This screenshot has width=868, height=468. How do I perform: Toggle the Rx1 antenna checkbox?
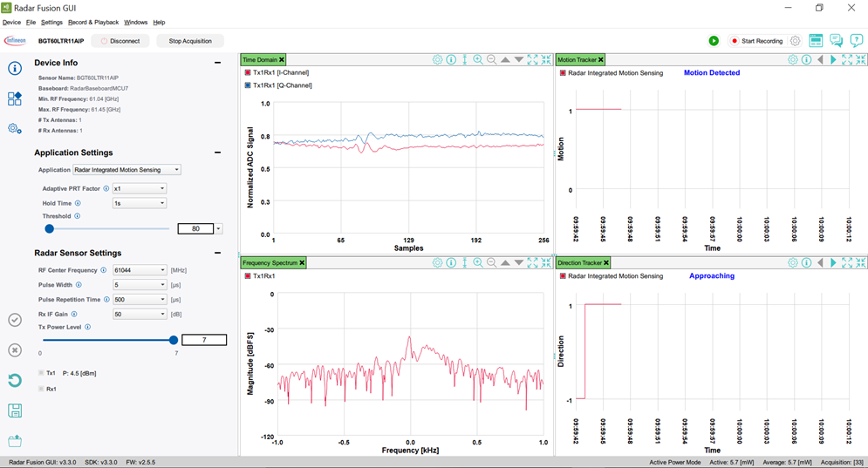click(x=41, y=389)
